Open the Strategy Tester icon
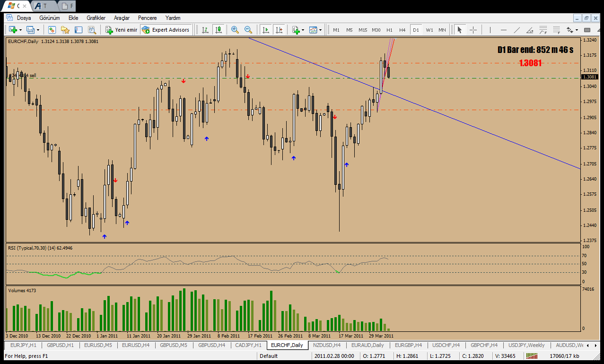Viewport: 604px width, 364px height. click(91, 30)
